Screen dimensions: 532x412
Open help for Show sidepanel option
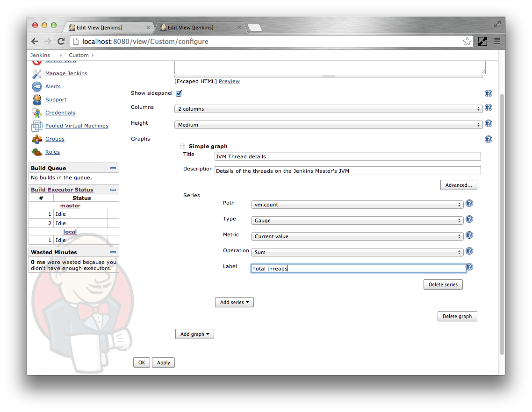(x=488, y=93)
